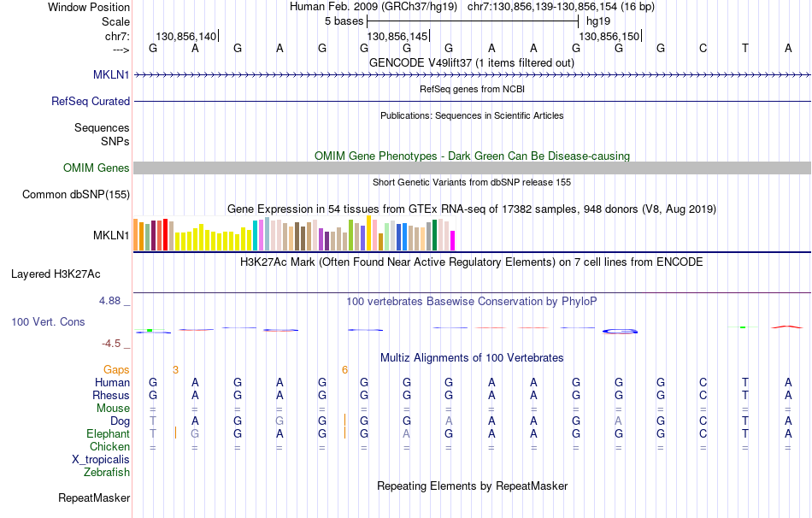Select the Zebrafish alignment row label
The image size is (812, 518).
[x=107, y=473]
